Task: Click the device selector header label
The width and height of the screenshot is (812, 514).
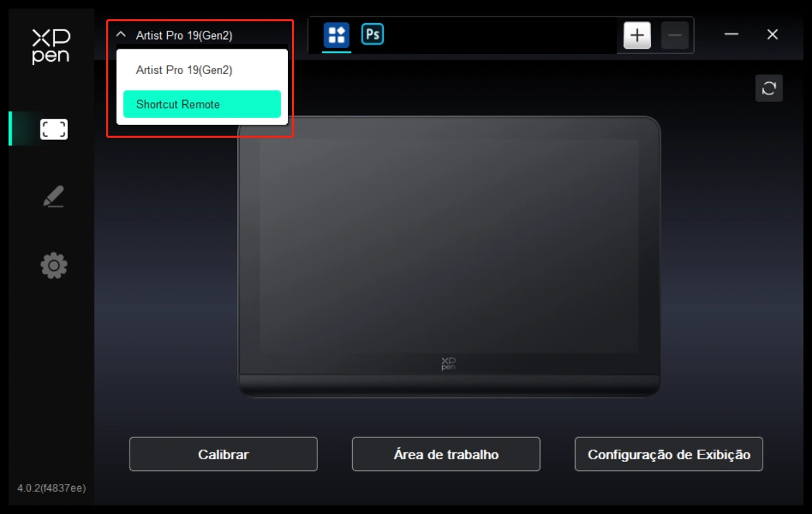Action: click(184, 36)
